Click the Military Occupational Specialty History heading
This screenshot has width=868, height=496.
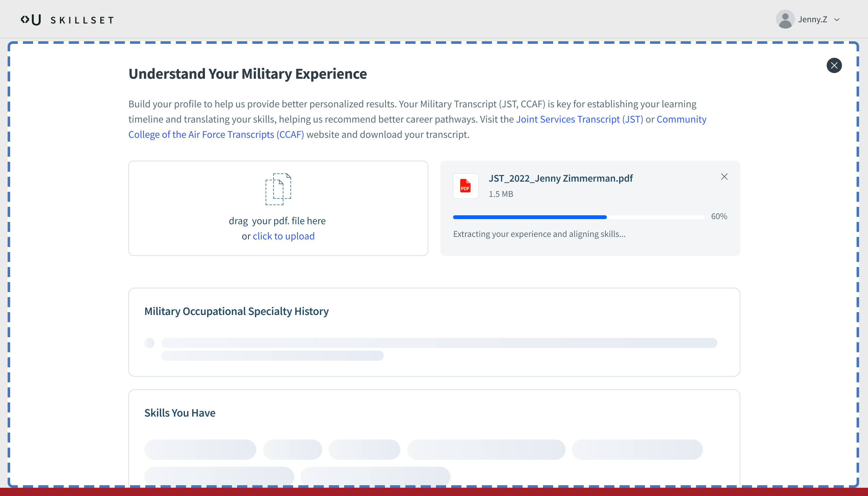tap(236, 312)
